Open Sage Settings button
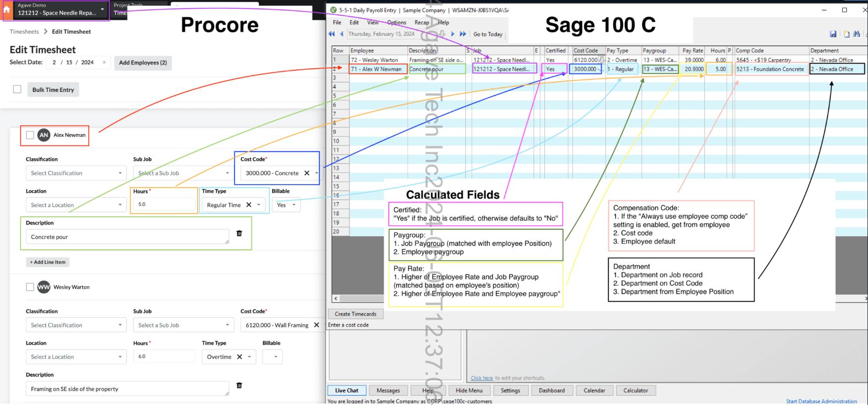The image size is (868, 405). [x=510, y=391]
